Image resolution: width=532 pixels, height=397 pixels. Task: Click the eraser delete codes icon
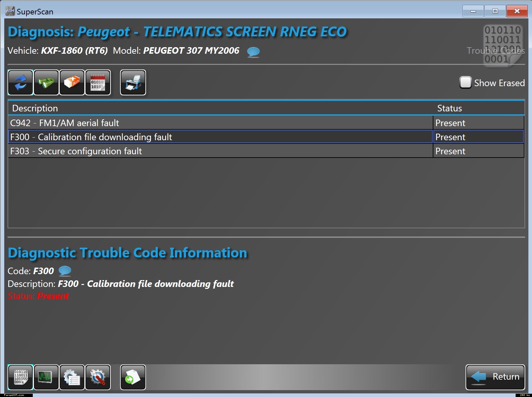pyautogui.click(x=72, y=83)
